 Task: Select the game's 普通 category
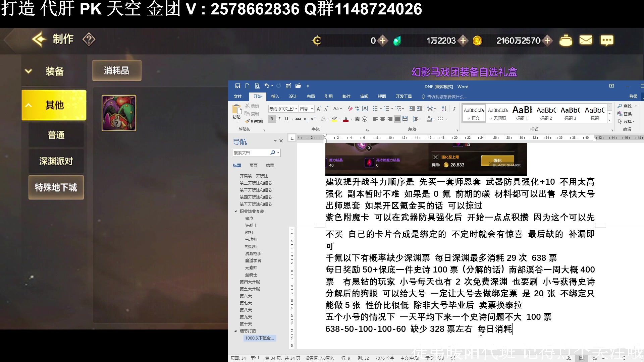coord(56,135)
